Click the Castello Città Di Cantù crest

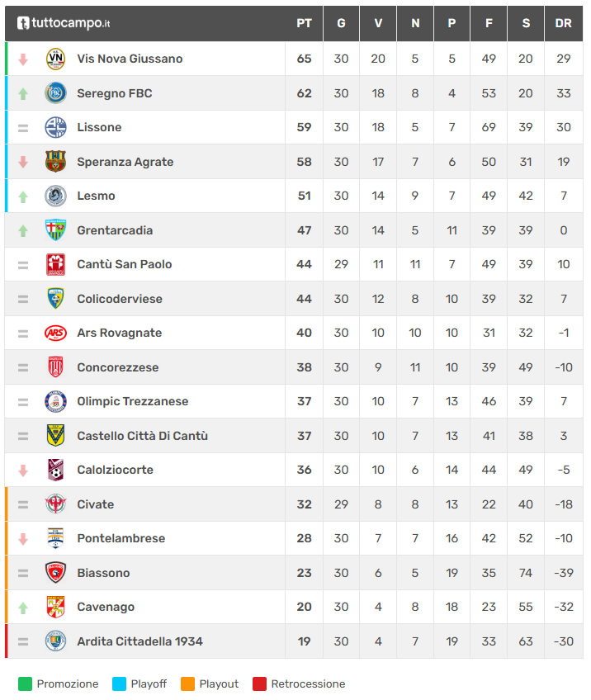point(55,436)
